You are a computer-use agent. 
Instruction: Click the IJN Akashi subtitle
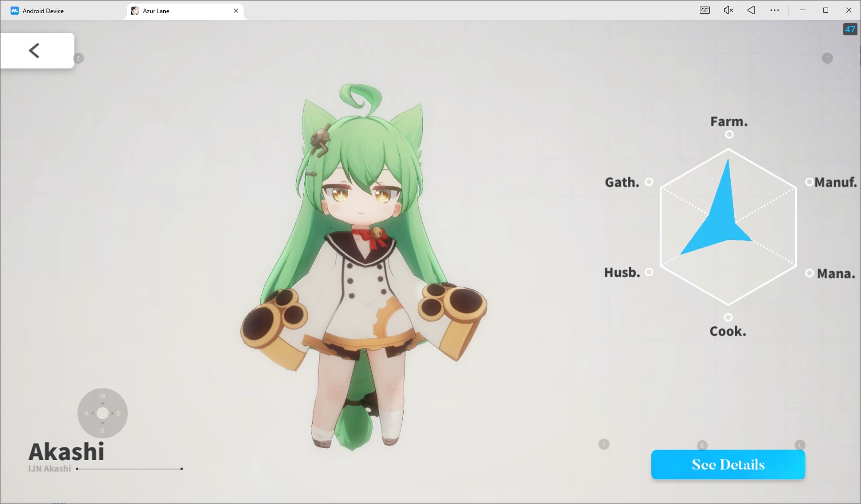point(50,469)
